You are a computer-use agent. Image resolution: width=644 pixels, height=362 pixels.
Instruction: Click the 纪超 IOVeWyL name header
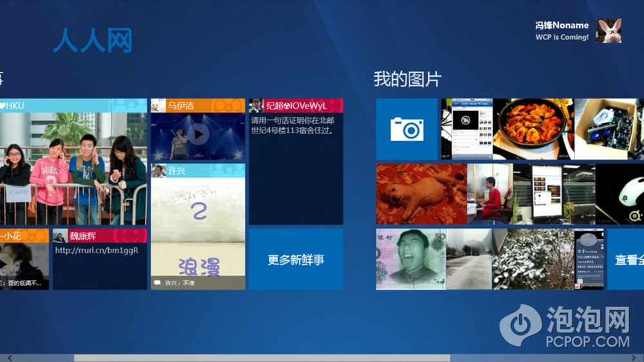tap(296, 106)
